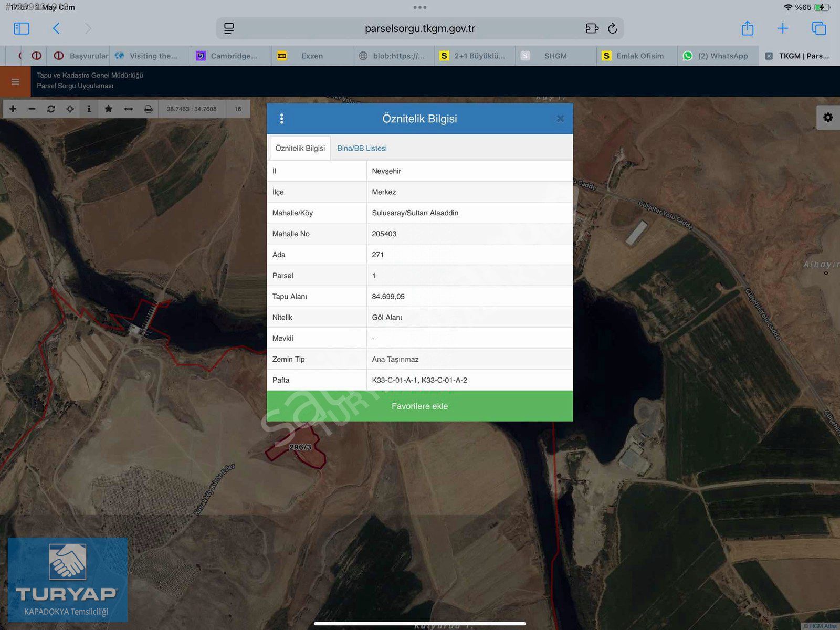Switch to Bina/BB Listesi tab
Image resolution: width=840 pixels, height=630 pixels.
[x=362, y=148]
